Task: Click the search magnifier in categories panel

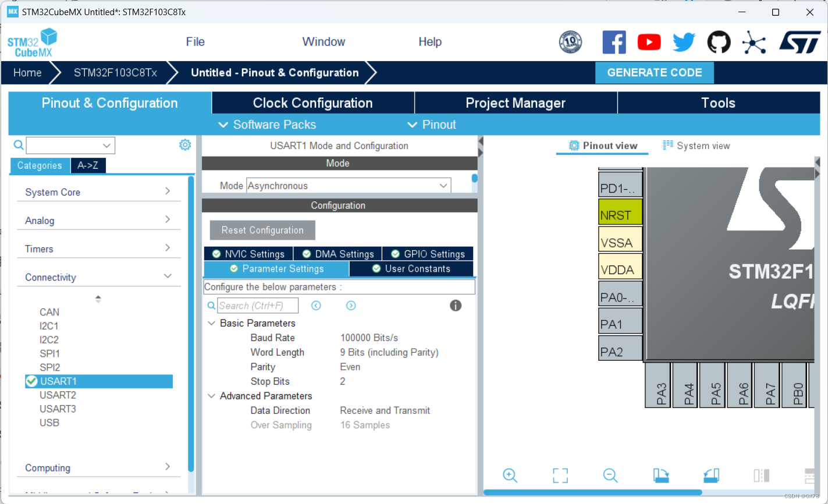Action: tap(19, 145)
